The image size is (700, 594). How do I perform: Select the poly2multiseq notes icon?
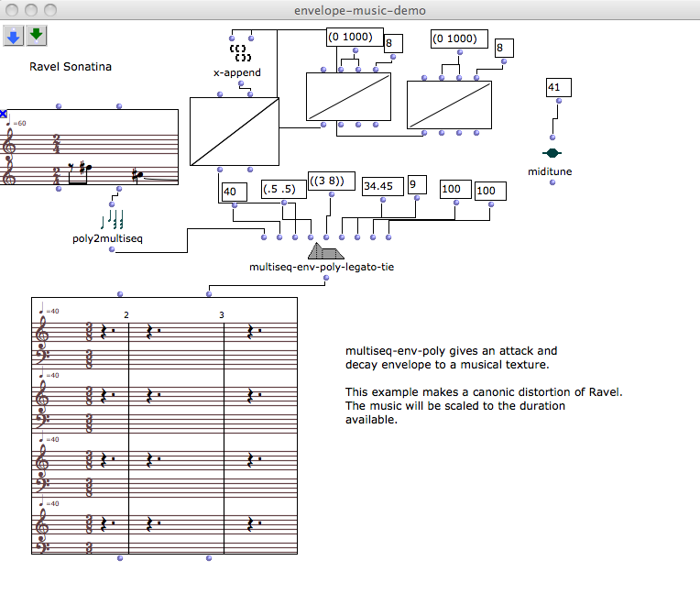coord(112,220)
